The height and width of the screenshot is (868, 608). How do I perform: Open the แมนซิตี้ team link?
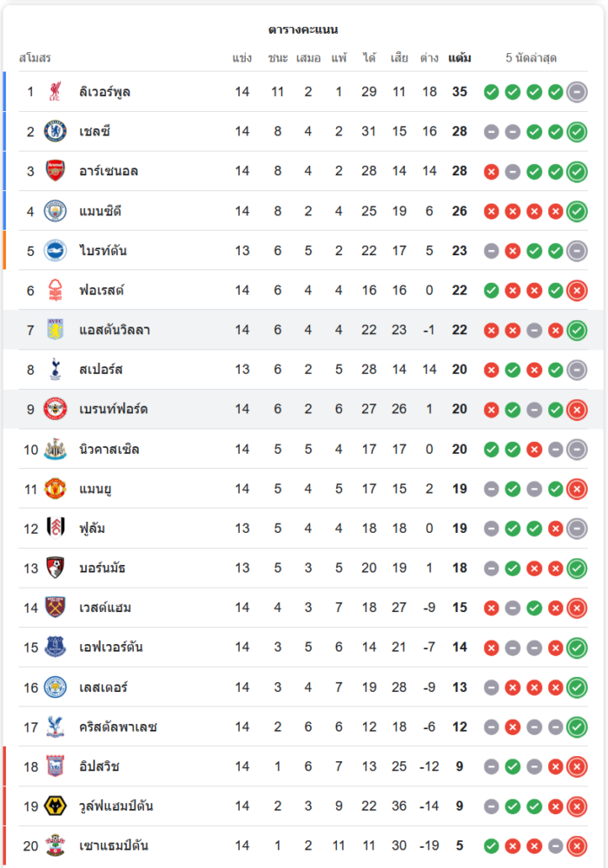pyautogui.click(x=104, y=211)
